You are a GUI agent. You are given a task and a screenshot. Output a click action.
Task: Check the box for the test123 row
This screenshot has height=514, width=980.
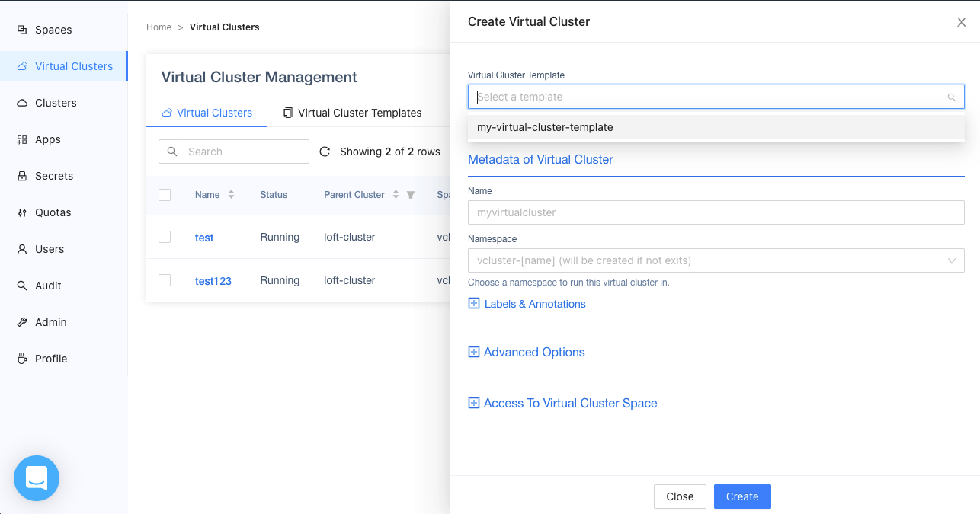165,280
